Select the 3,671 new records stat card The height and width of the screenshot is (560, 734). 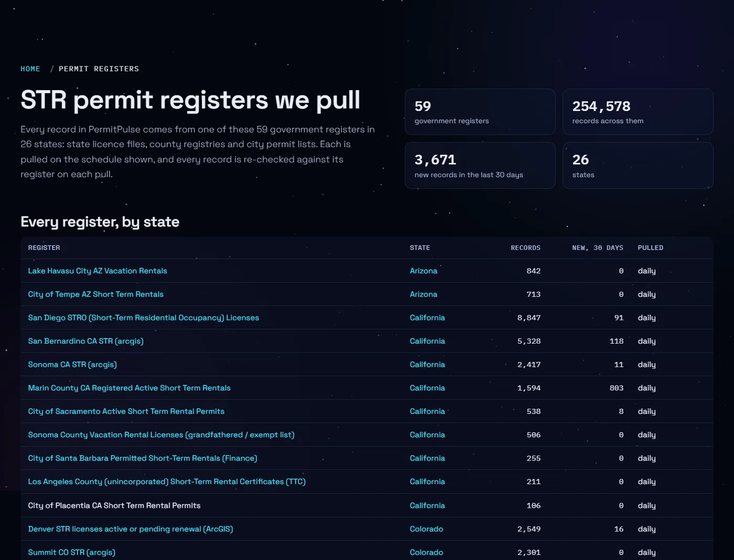(480, 166)
